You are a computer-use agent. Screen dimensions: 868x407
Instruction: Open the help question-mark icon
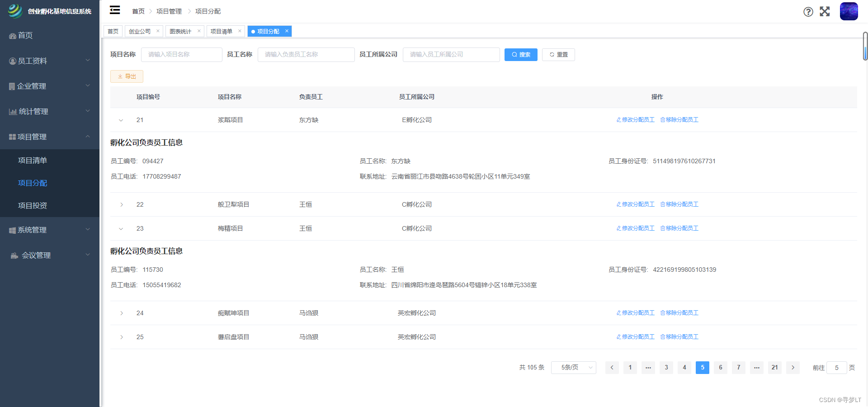(808, 12)
